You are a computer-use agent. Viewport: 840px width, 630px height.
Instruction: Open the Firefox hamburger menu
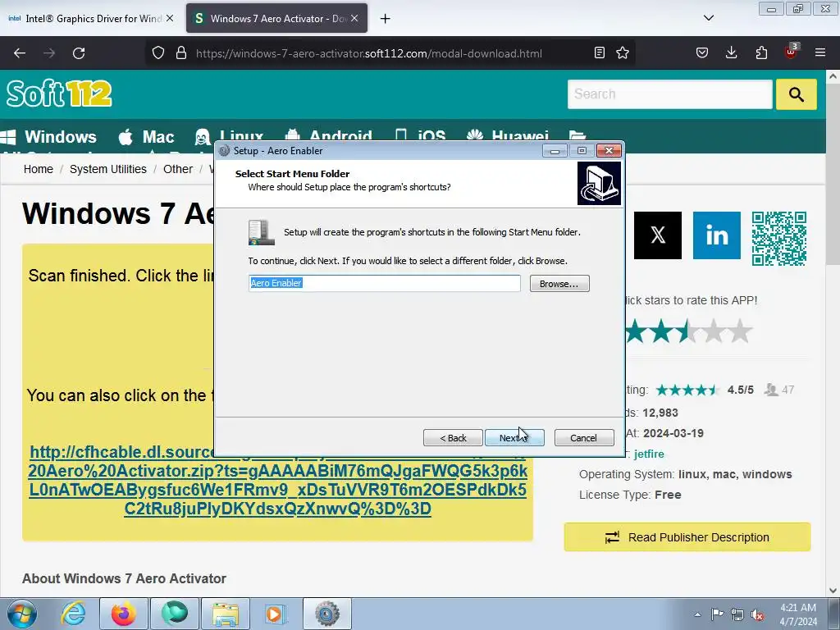coord(820,53)
